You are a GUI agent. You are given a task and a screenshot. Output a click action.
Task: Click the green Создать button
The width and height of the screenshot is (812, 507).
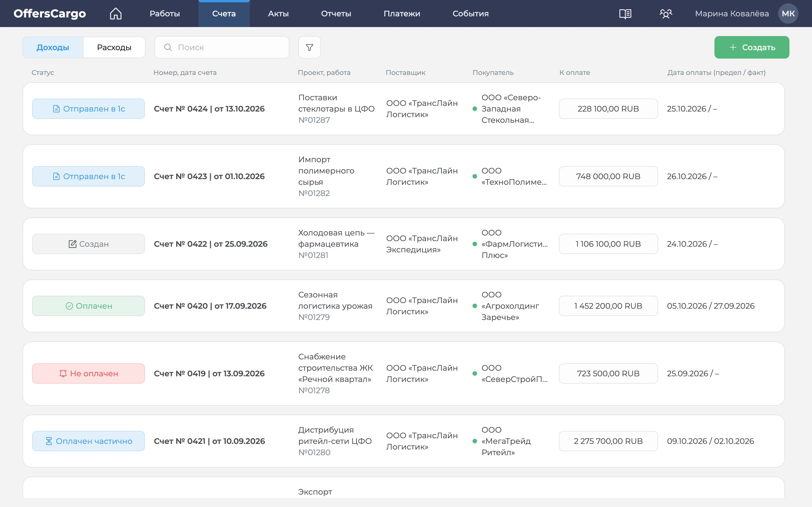click(x=752, y=47)
